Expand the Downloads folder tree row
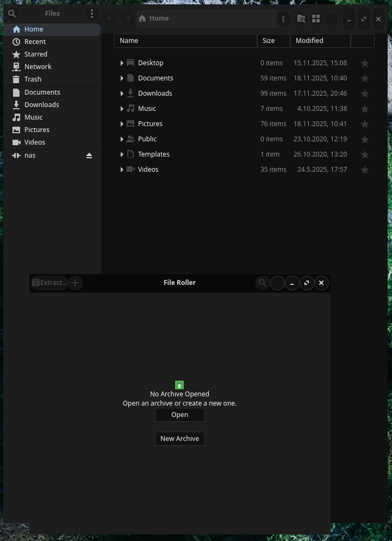 (x=122, y=94)
